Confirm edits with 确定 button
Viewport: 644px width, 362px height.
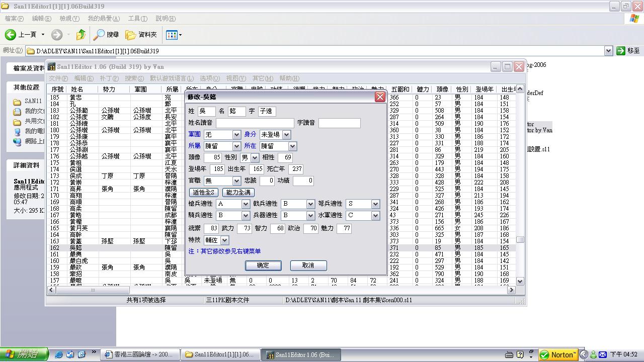[x=263, y=265]
